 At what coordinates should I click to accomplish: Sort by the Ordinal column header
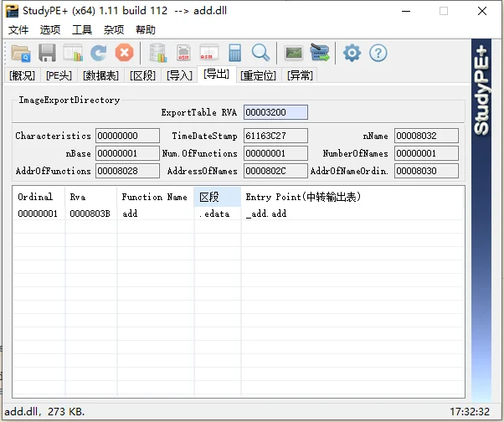(x=39, y=197)
